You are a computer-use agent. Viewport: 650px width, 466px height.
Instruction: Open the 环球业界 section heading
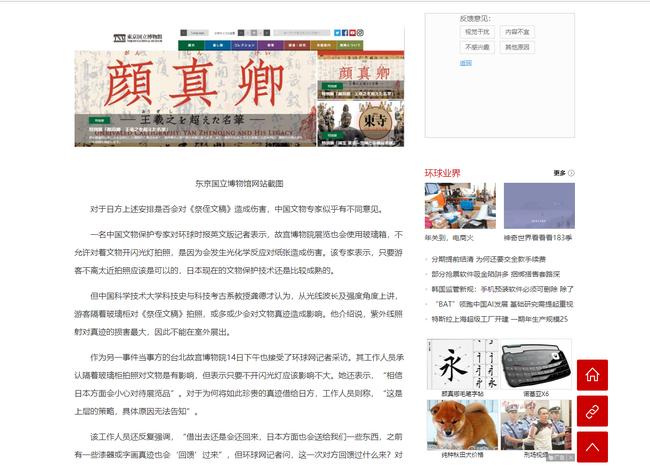pyautogui.click(x=442, y=173)
